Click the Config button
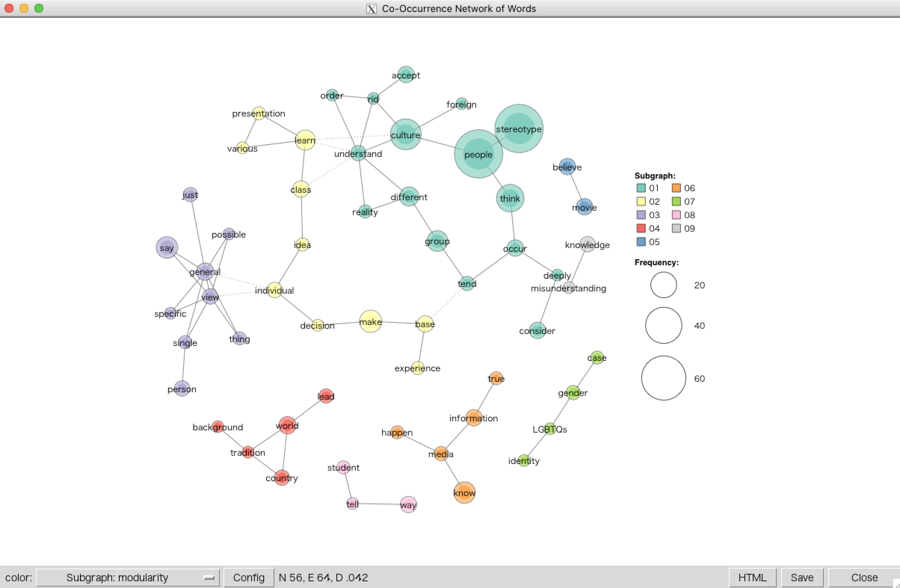Screen dimensions: 900x588 (249, 578)
